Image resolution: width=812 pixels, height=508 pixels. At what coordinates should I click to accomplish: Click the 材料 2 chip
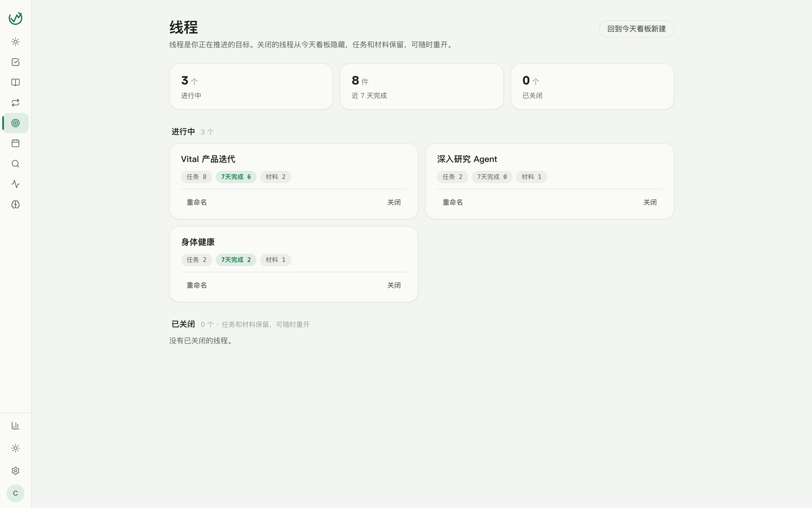pyautogui.click(x=275, y=177)
